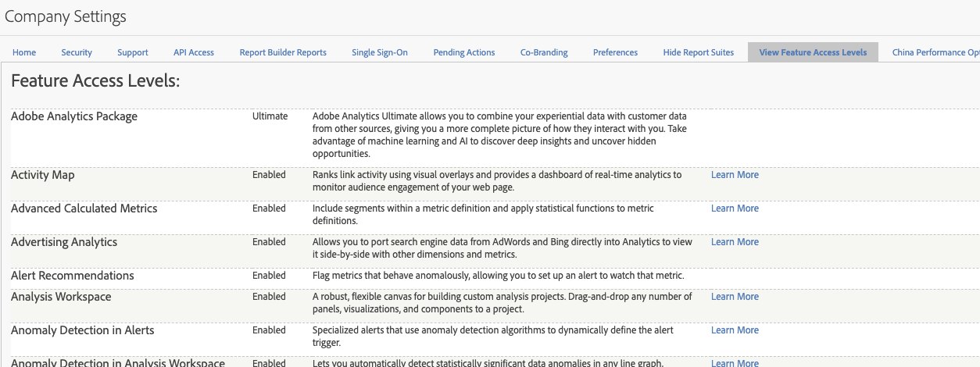
Task: Follow Learn More link for Advertising Analytics
Action: pyautogui.click(x=735, y=242)
